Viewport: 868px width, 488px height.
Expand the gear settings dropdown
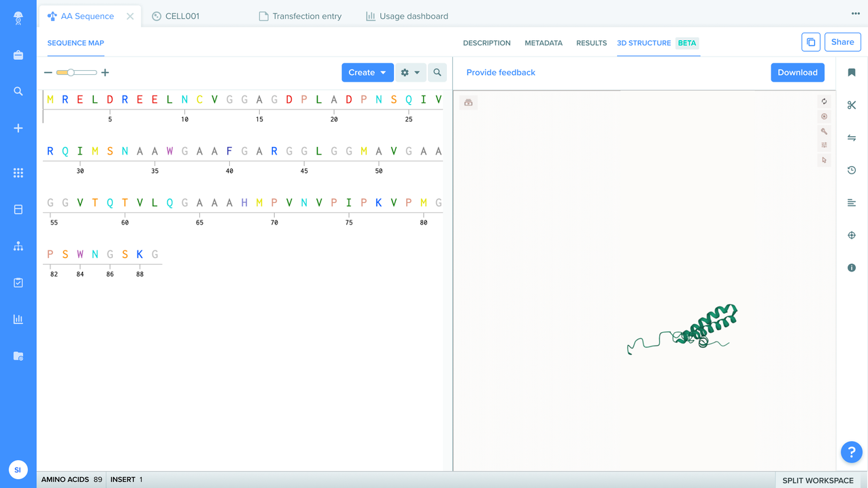point(410,72)
